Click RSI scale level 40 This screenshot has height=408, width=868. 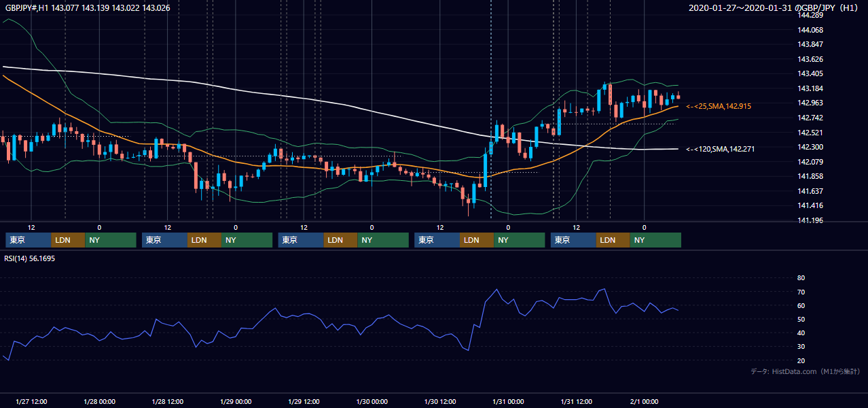pyautogui.click(x=801, y=333)
